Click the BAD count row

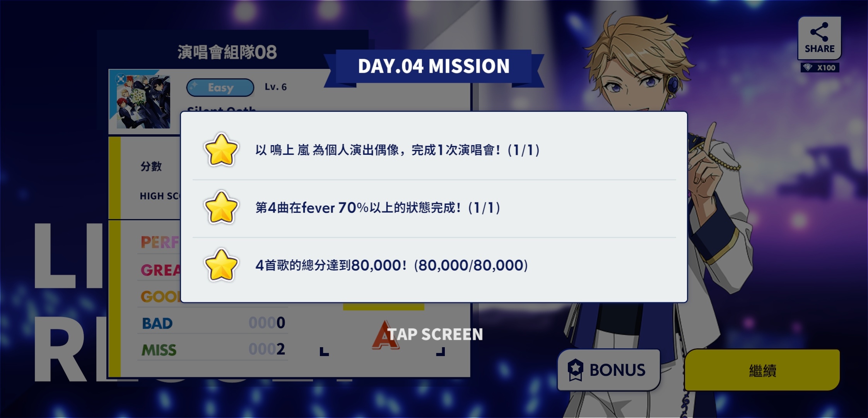point(213,323)
